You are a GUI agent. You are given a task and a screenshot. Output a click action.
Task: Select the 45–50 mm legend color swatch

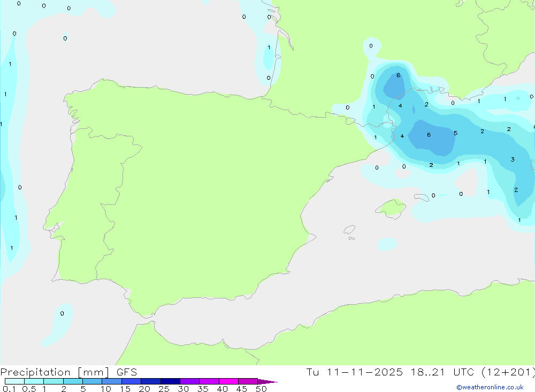pyautogui.click(x=248, y=381)
